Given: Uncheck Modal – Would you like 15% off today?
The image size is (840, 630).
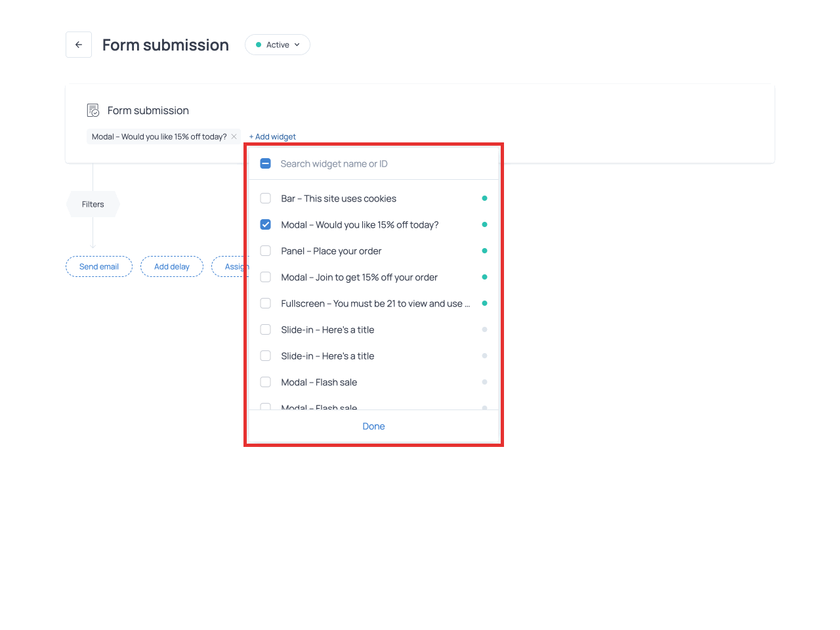Looking at the screenshot, I should 265,224.
